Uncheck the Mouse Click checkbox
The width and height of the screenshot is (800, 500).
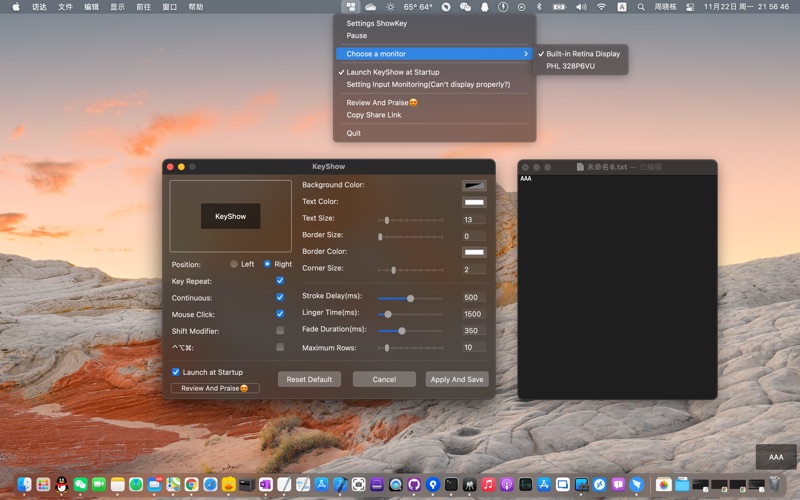[280, 314]
